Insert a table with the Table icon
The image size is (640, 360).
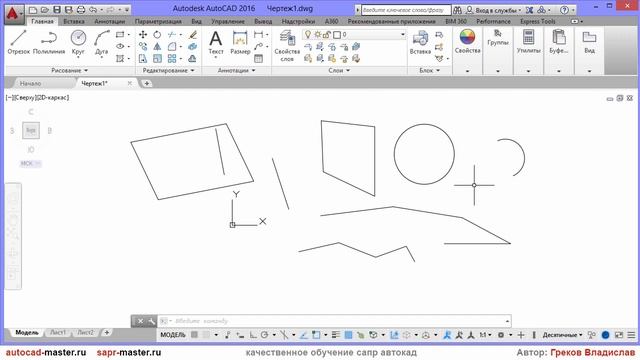coord(258,59)
